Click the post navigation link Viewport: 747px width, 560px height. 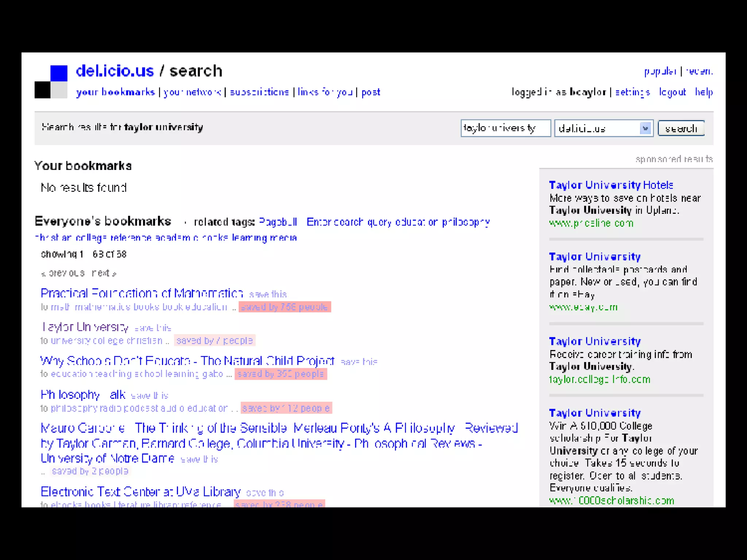[371, 92]
